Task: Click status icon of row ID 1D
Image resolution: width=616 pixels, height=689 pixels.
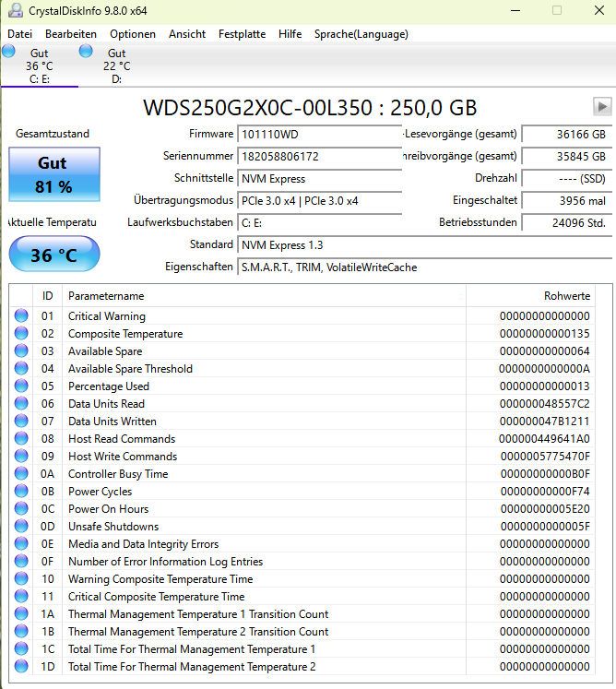Action: click(21, 666)
